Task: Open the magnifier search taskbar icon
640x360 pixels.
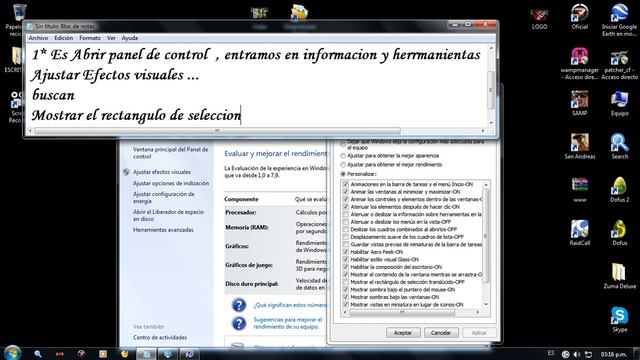Action: (x=38, y=354)
